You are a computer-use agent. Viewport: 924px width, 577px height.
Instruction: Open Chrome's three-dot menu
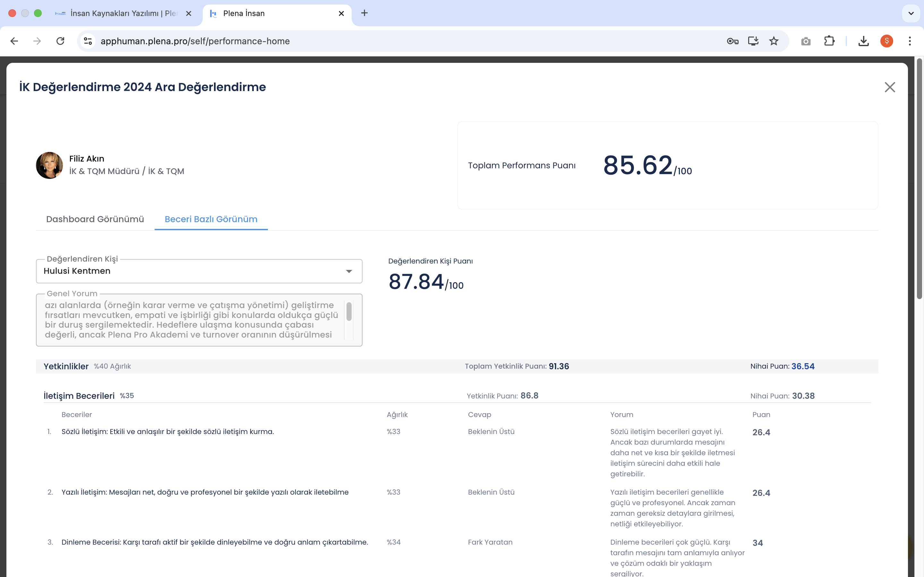point(910,41)
